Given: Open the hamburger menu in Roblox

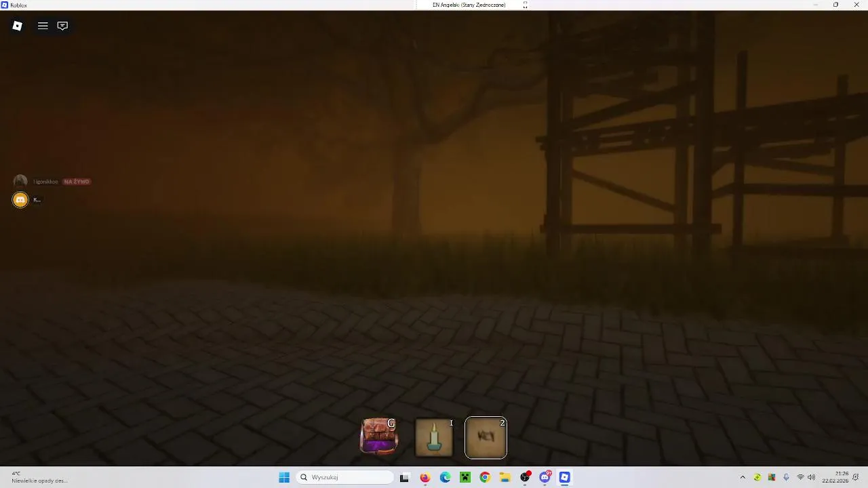Looking at the screenshot, I should click(43, 26).
